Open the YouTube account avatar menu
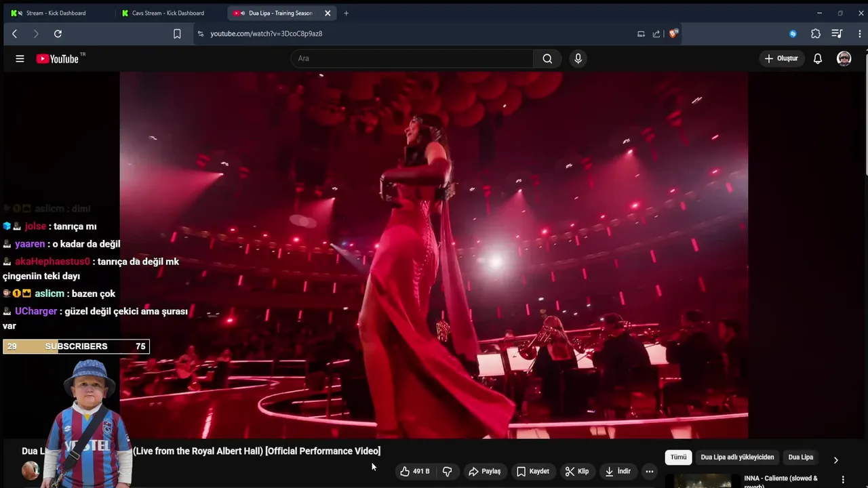The width and height of the screenshot is (868, 488). coord(844,58)
